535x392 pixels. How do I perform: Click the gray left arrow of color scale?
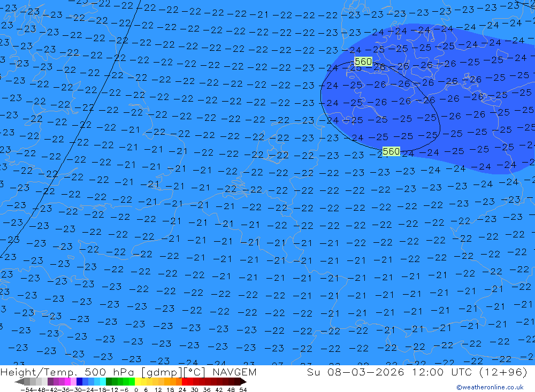(x=19, y=382)
